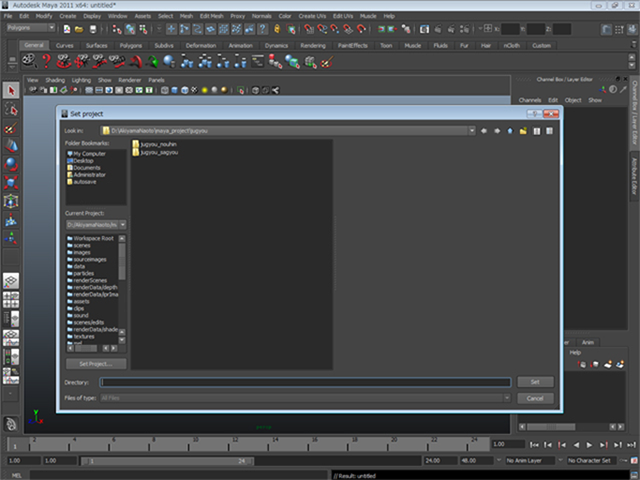Select the jugyou_sagyou folder
Image resolution: width=640 pixels, height=480 pixels.
pyautogui.click(x=155, y=152)
